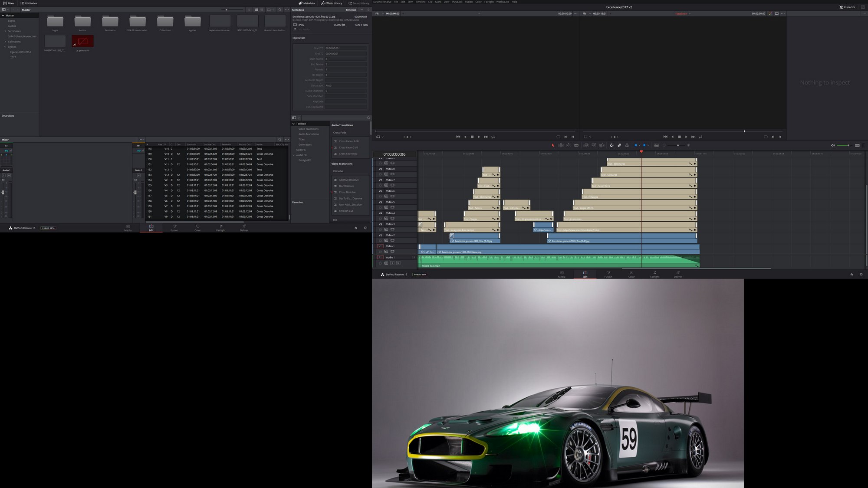Screen dimensions: 868x488
Task: Toggle timeline Snapping magnet icon
Action: point(612,145)
